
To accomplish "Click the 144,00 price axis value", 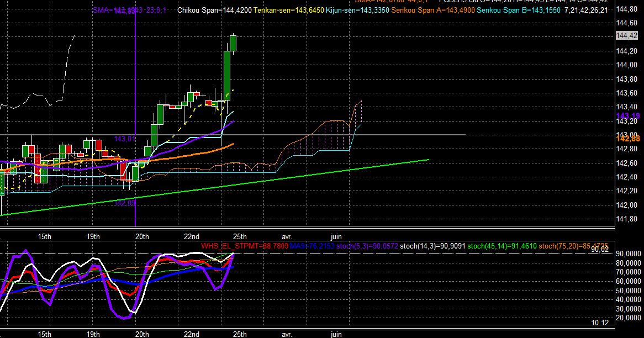I will click(x=627, y=65).
